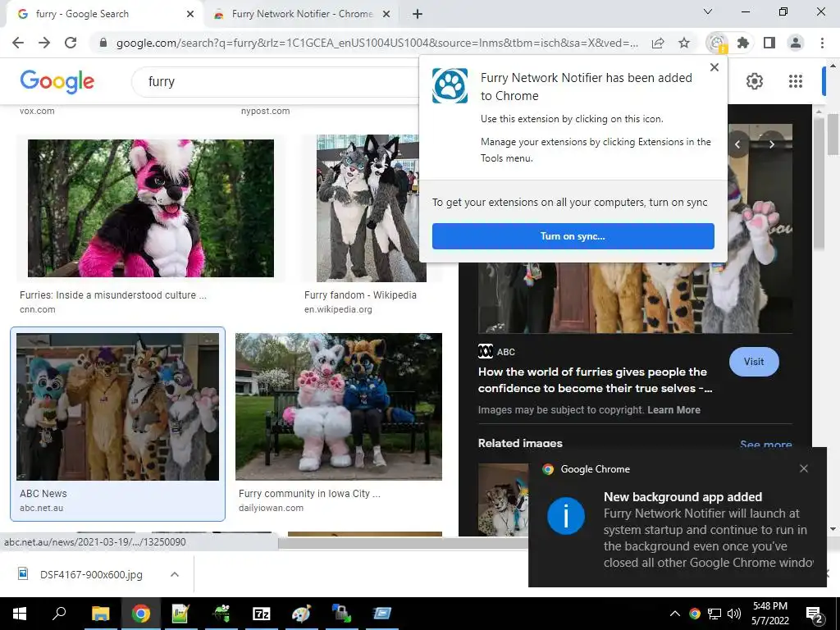Go back to the previous page
This screenshot has width=840, height=630.
click(18, 43)
